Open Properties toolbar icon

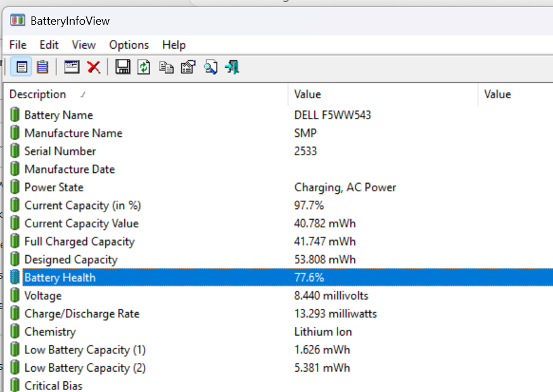[188, 66]
